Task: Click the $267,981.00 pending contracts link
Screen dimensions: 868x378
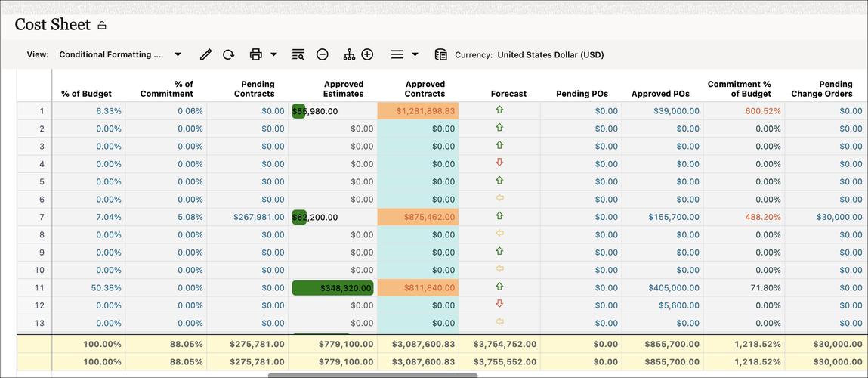Action: [x=259, y=217]
